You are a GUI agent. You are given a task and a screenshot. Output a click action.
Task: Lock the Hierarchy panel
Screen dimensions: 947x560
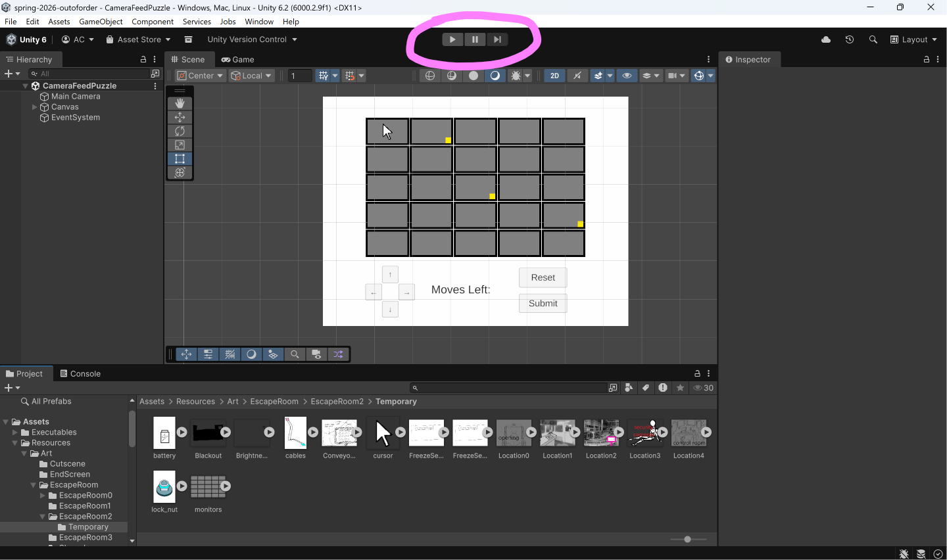(143, 59)
